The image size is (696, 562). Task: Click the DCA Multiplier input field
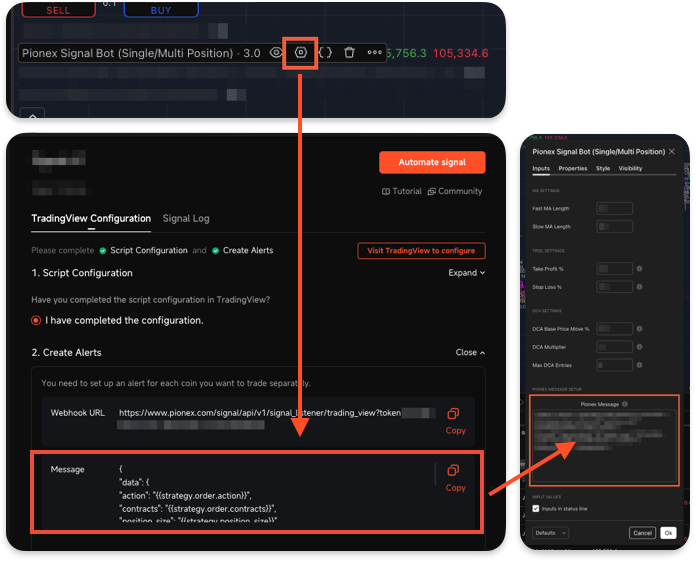click(615, 347)
